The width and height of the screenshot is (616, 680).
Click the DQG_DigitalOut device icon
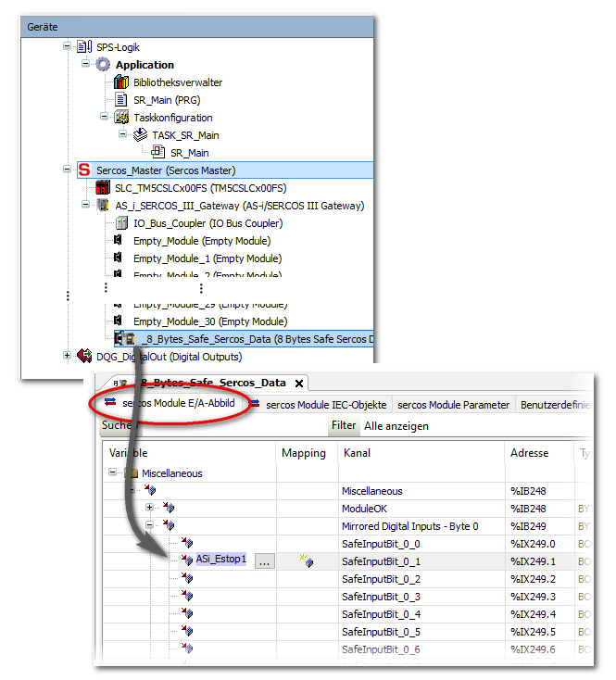tap(85, 357)
